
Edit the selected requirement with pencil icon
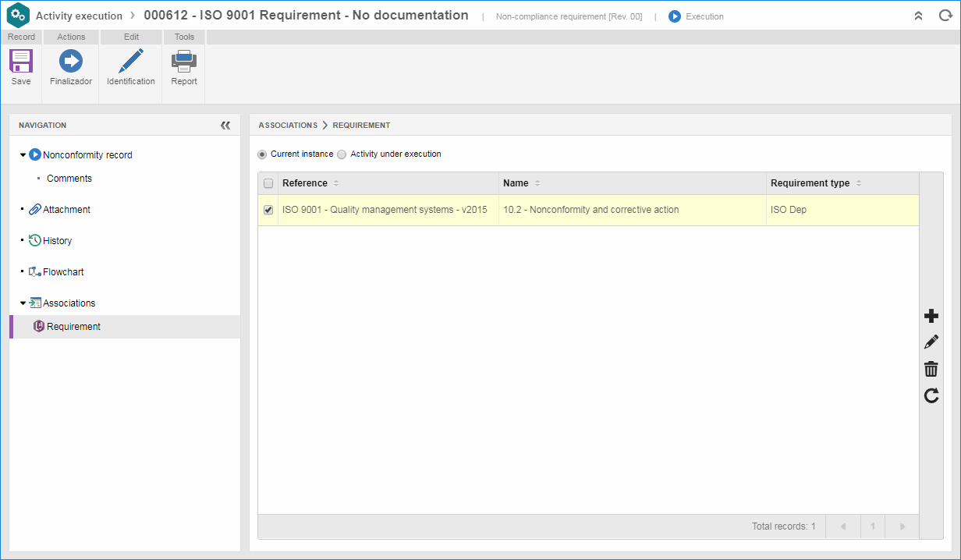pyautogui.click(x=931, y=342)
